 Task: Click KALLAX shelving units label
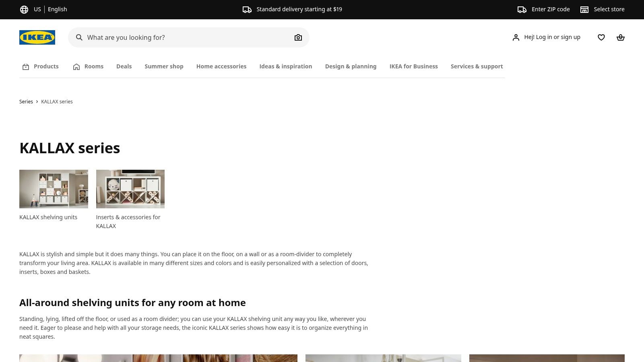click(x=48, y=217)
